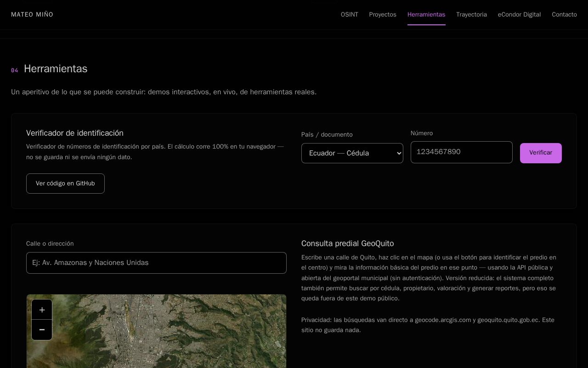The image size is (588, 368).
Task: Click the MATEO MIÑO site logo
Action: click(x=32, y=15)
